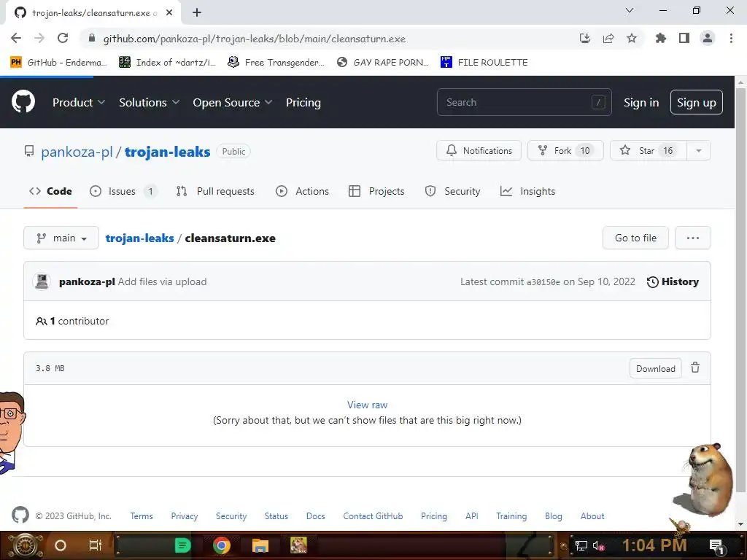Click the share page icon in address bar
This screenshot has width=747, height=560.
click(608, 38)
